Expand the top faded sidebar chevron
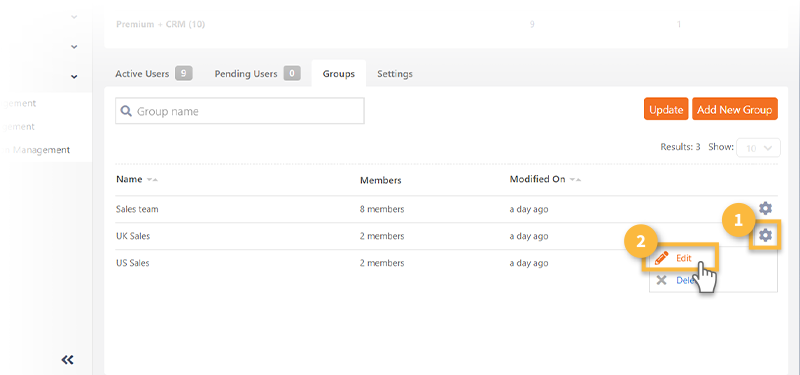This screenshot has height=375, width=800. [x=74, y=17]
